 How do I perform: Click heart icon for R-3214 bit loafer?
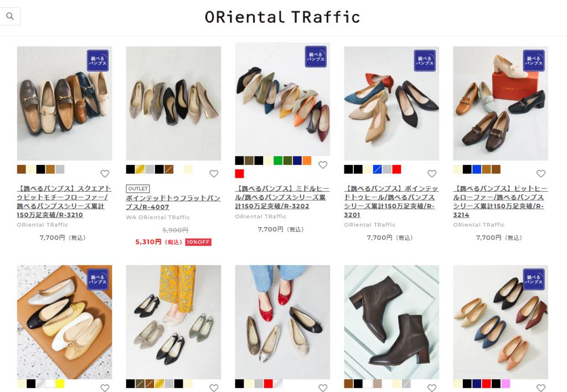pyautogui.click(x=541, y=174)
